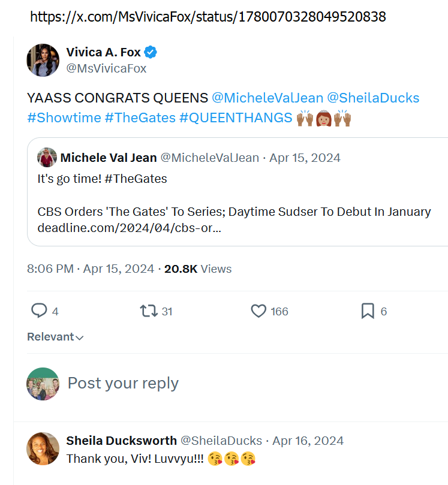Open Sheila Ducksworth's profile name
The height and width of the screenshot is (485, 448).
click(121, 441)
